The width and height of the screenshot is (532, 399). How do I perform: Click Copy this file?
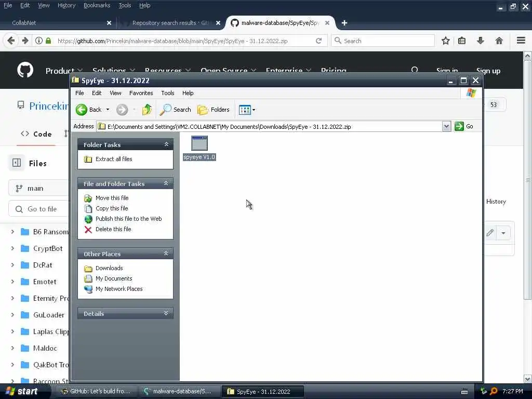(x=112, y=208)
